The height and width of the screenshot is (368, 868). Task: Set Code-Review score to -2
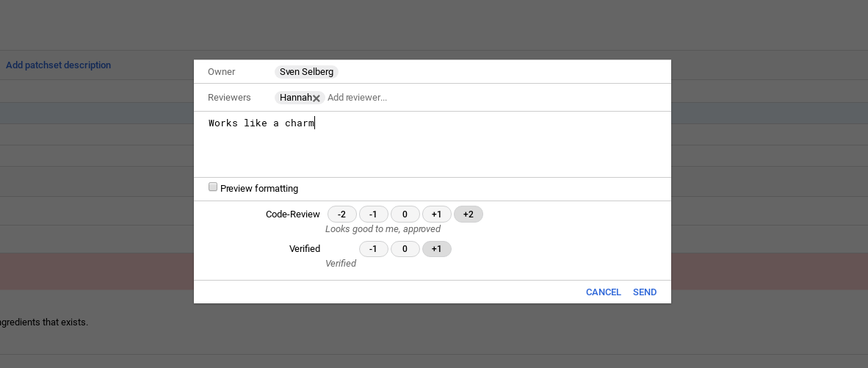[x=341, y=214]
